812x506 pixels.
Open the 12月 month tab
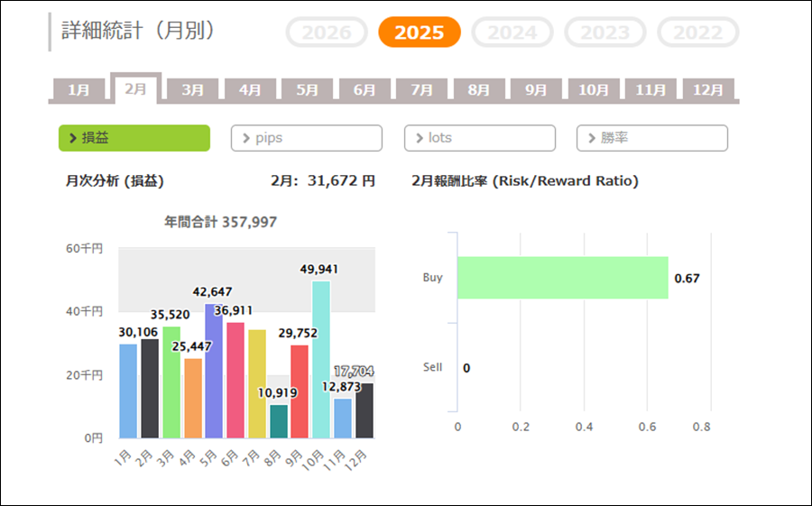coord(708,90)
